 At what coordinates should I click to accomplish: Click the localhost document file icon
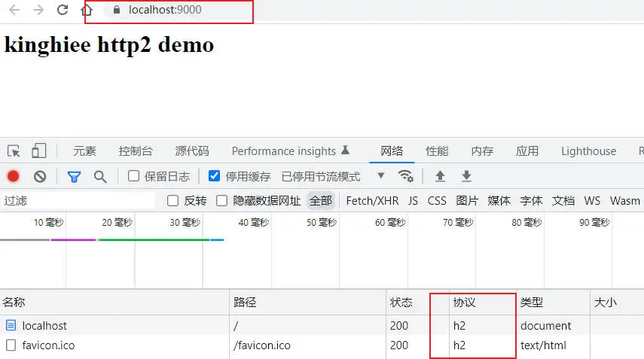pyautogui.click(x=11, y=325)
